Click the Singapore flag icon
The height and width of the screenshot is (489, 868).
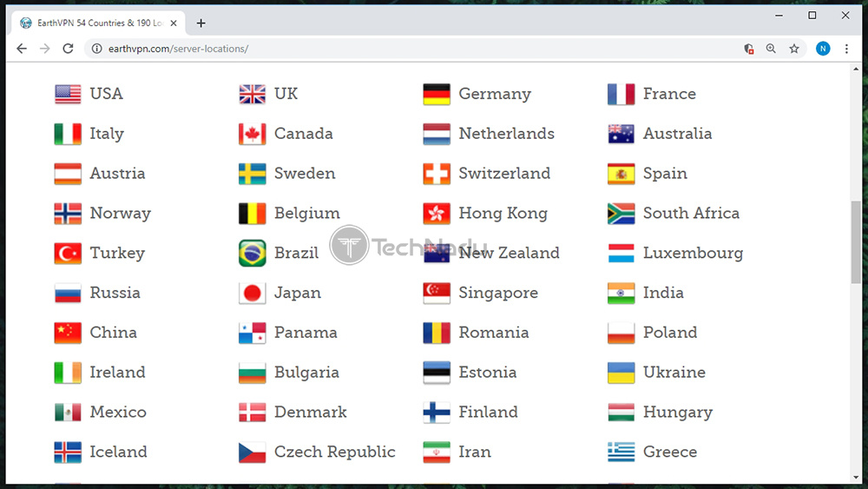(437, 294)
